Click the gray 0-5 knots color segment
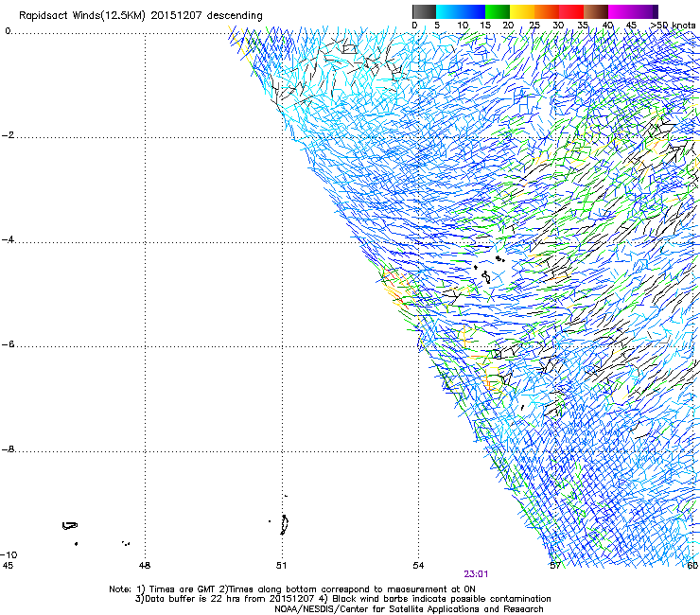 click(x=424, y=11)
